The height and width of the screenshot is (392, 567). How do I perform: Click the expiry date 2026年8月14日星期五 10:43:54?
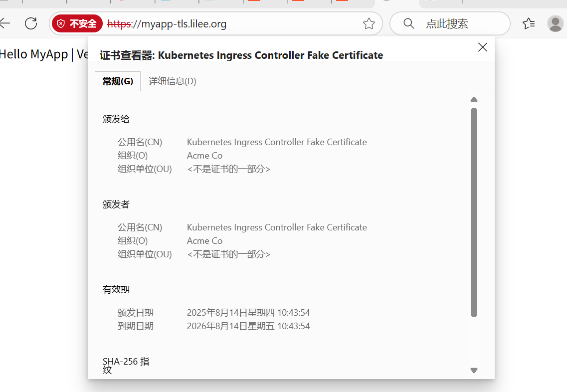(248, 326)
